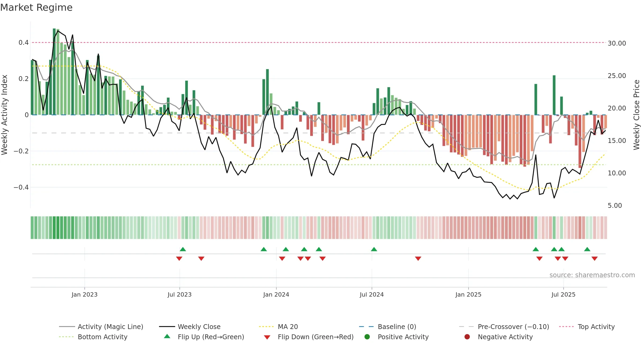Screen dimensions: 644x362
Task: Toggle the Baseline (0) legend entry
Action: point(387,327)
